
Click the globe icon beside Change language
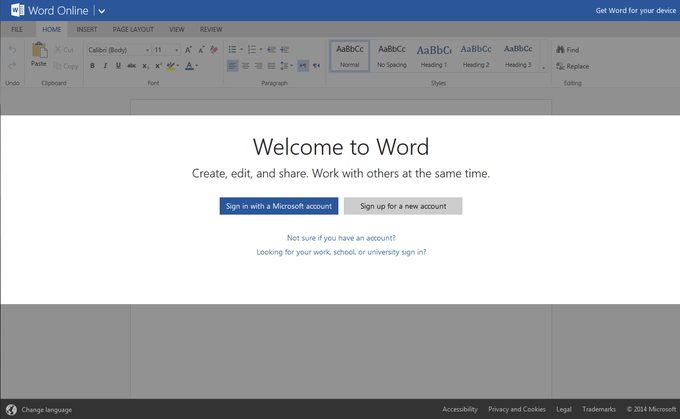[11, 409]
